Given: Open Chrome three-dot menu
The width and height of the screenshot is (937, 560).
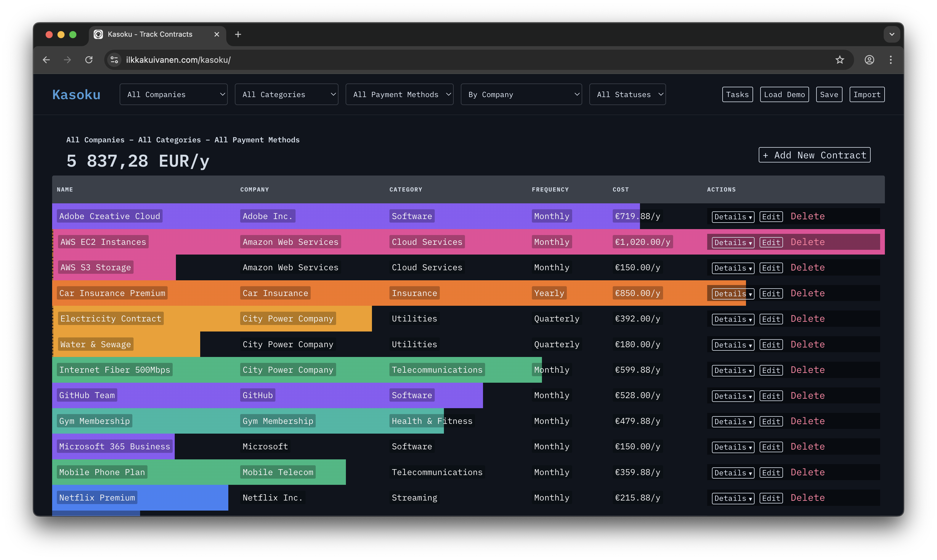Looking at the screenshot, I should pyautogui.click(x=891, y=59).
